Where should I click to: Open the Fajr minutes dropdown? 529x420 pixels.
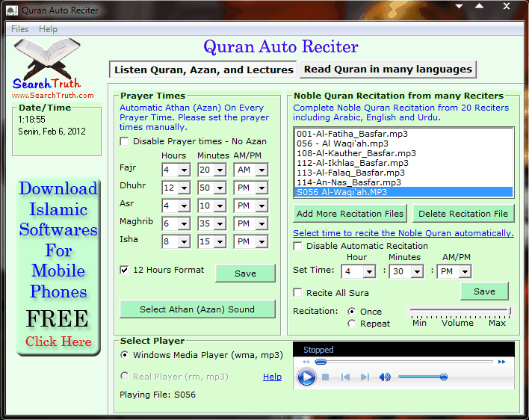click(x=220, y=170)
